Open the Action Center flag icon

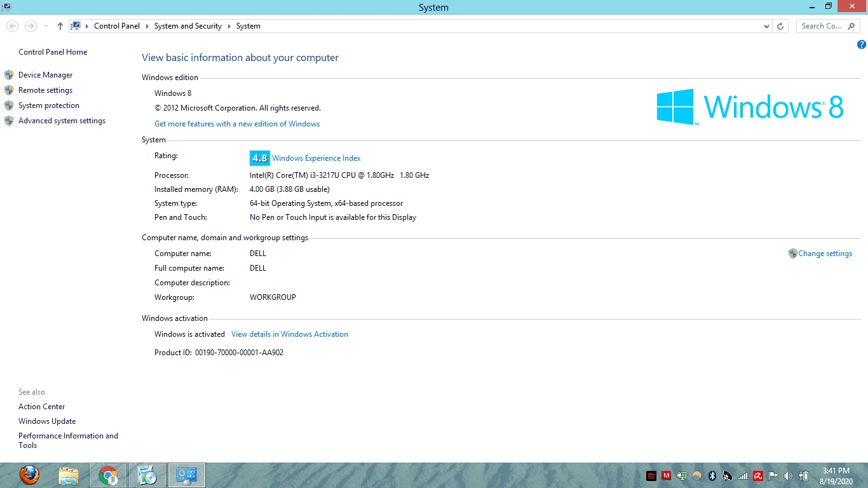773,476
